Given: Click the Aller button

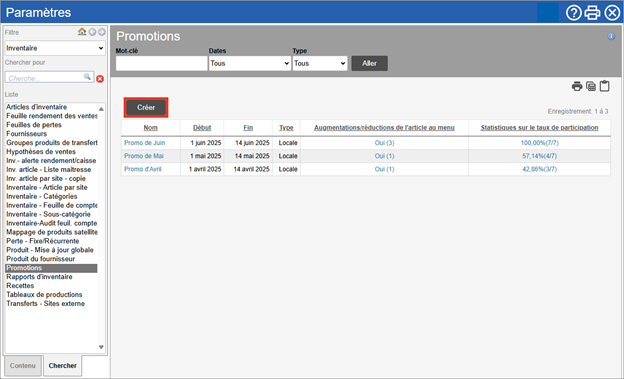Looking at the screenshot, I should coord(369,63).
